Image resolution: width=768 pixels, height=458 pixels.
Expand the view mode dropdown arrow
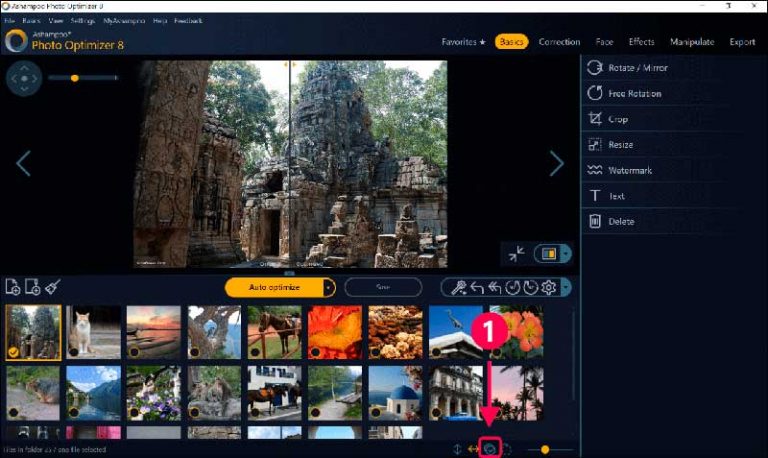coord(566,254)
